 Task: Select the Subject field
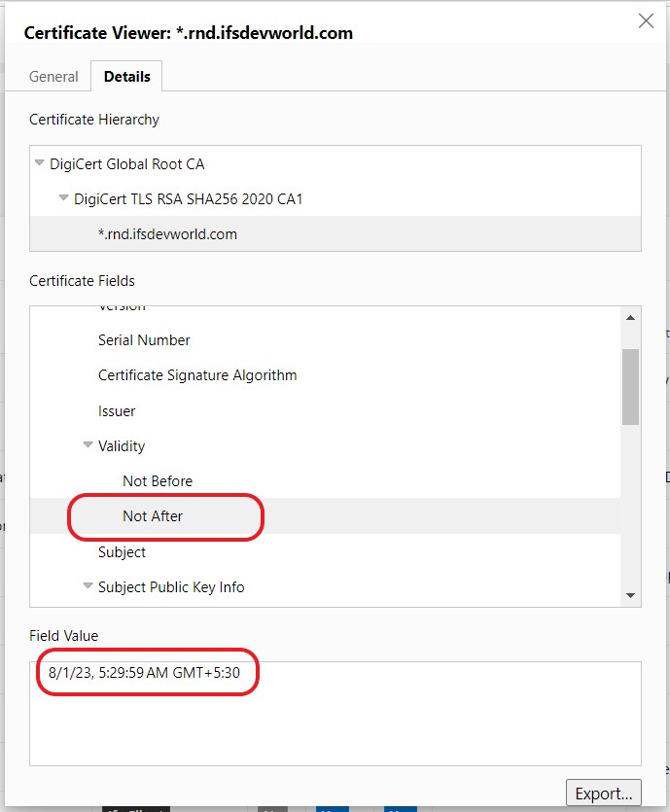(x=121, y=551)
